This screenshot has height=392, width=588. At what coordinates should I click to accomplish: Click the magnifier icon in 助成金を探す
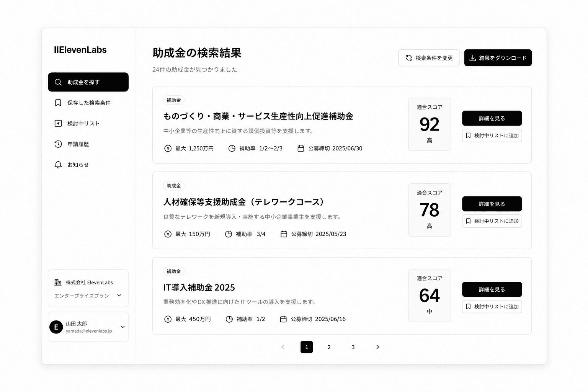coord(58,82)
